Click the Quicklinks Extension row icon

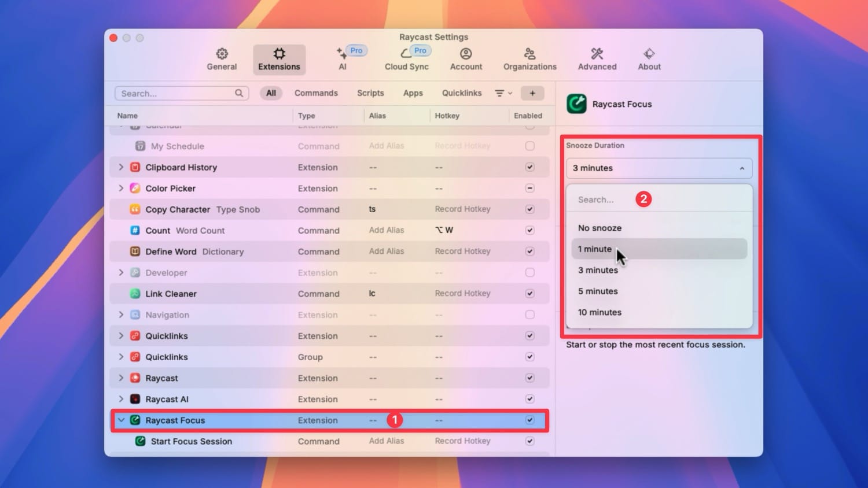(x=135, y=336)
